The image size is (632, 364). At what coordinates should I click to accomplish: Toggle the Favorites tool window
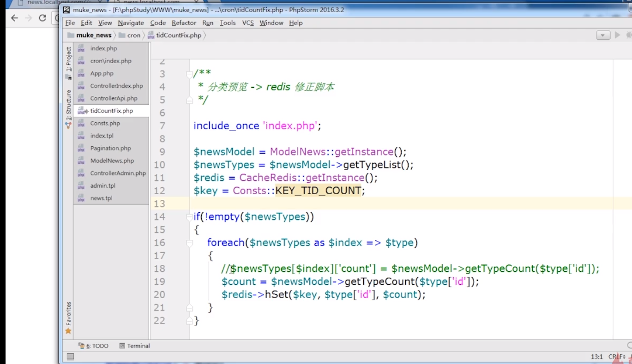68,317
